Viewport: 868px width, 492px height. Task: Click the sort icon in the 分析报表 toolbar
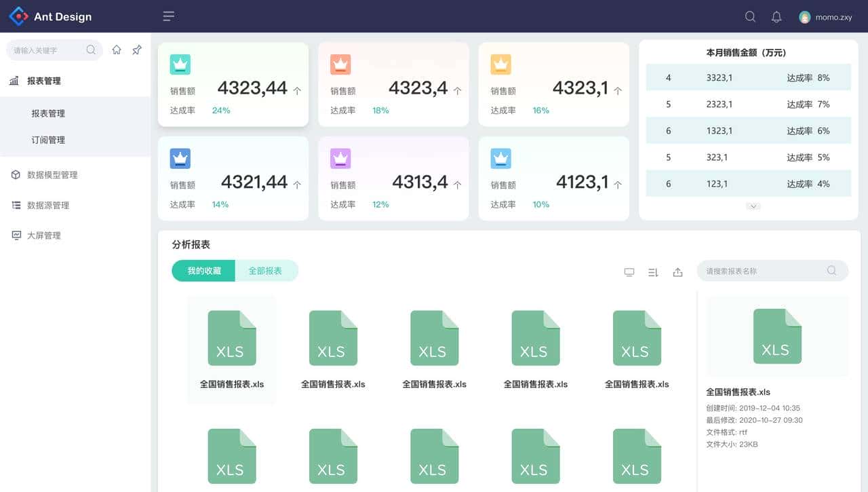click(653, 271)
